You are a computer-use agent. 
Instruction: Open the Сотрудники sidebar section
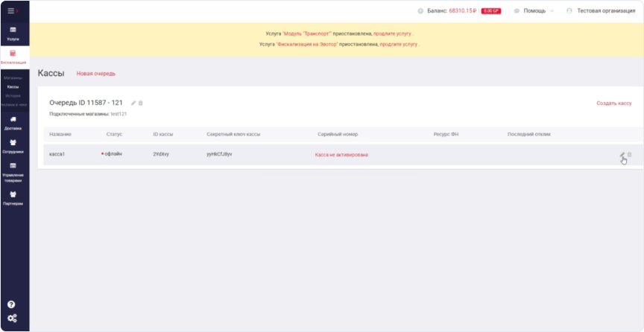(13, 146)
